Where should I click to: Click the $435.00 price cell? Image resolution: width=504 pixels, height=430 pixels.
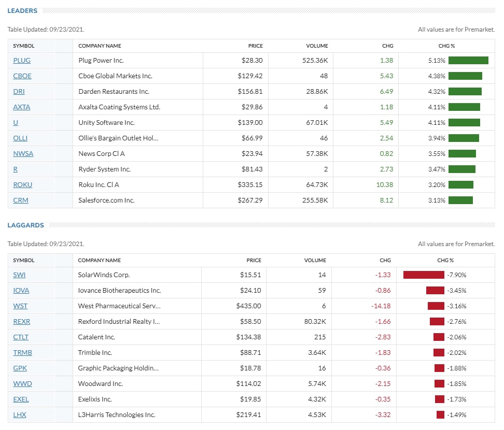pos(249,306)
